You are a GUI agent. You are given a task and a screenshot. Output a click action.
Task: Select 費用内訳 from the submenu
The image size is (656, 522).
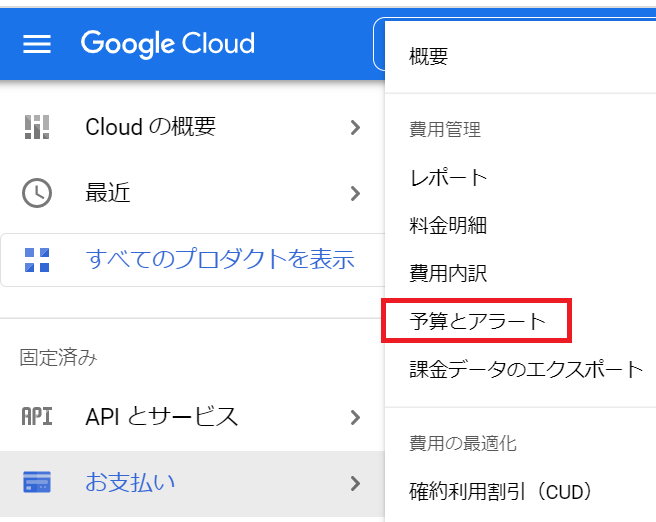(448, 274)
